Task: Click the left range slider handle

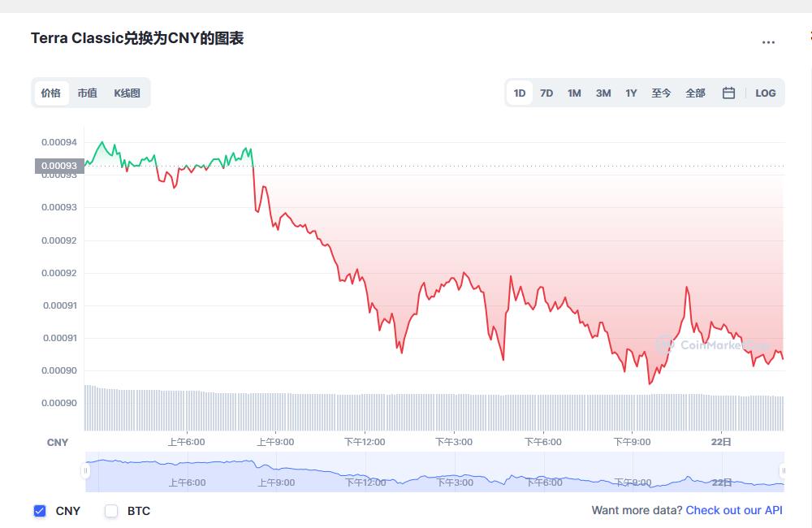Action: (85, 470)
